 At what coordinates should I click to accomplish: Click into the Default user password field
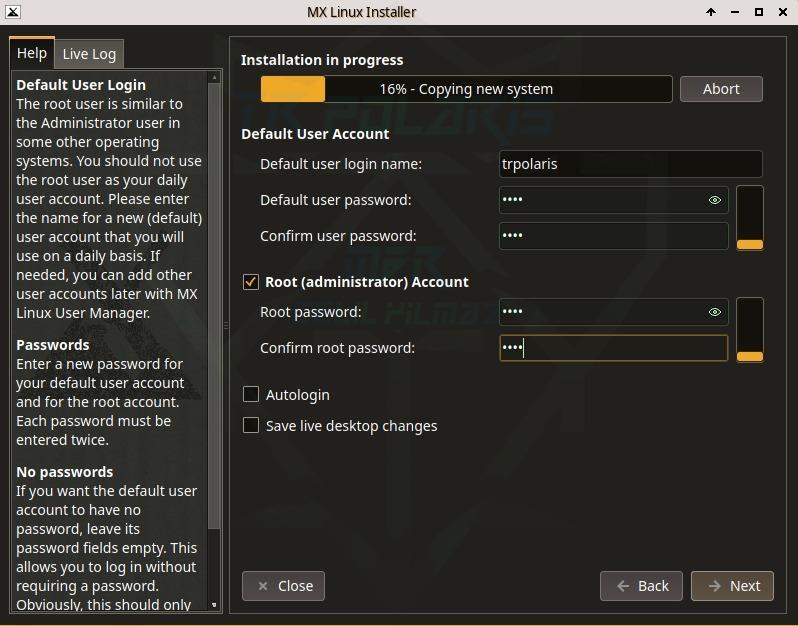613,200
